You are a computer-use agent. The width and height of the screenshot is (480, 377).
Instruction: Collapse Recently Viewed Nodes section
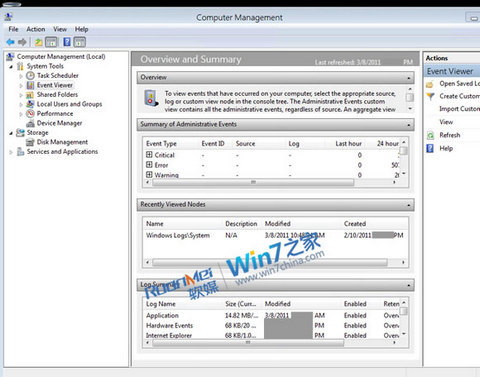pyautogui.click(x=409, y=205)
